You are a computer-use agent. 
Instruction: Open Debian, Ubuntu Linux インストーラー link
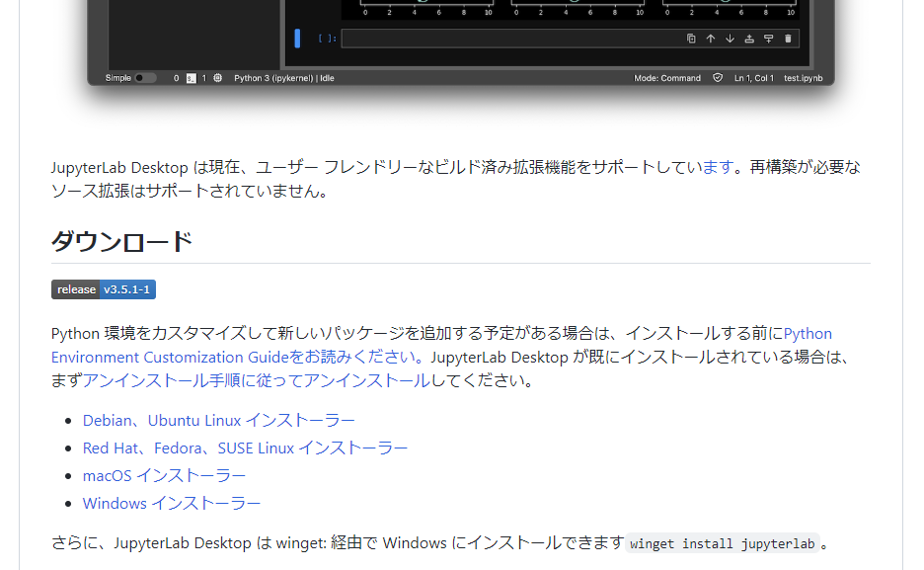(218, 421)
